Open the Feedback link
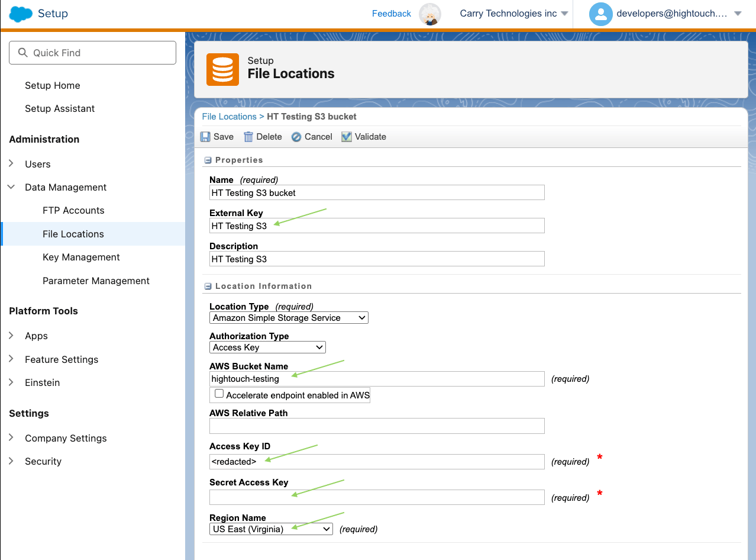Screen dimensions: 756x560 (x=392, y=14)
